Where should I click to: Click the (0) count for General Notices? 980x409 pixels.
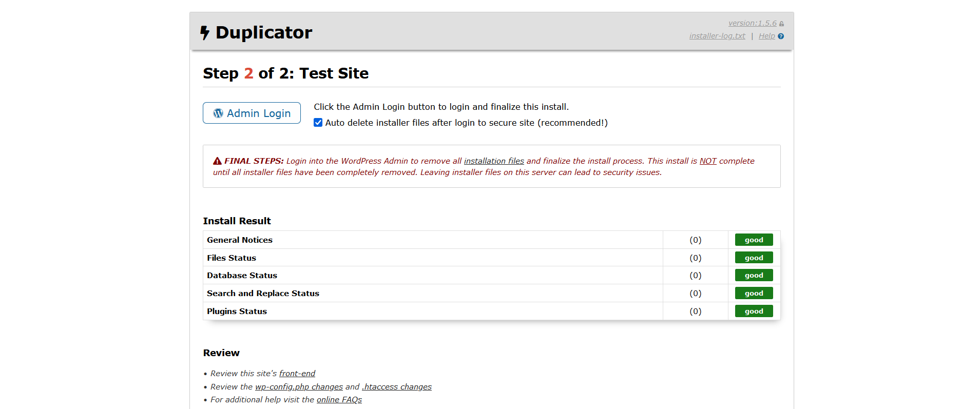tap(695, 240)
